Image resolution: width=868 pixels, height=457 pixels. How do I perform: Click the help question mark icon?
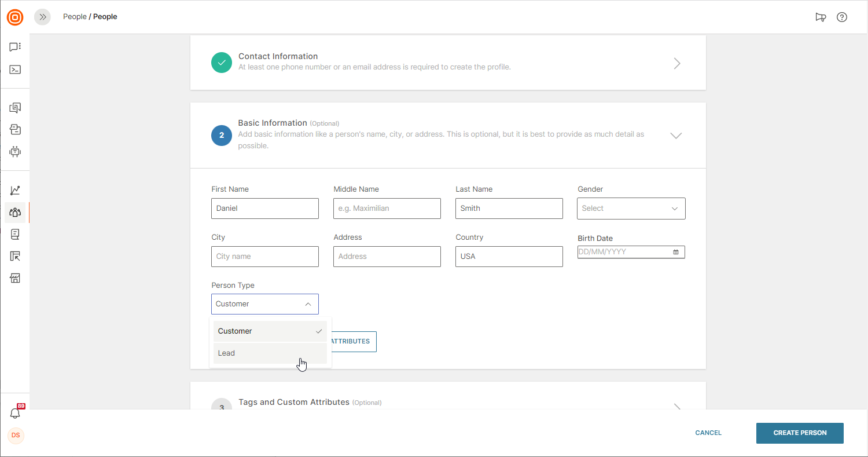842,17
